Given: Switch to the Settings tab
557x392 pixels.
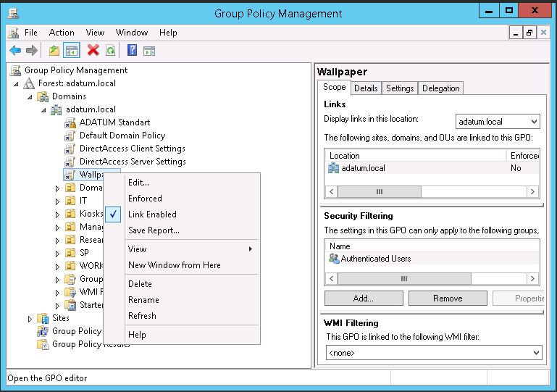Looking at the screenshot, I should coord(400,88).
